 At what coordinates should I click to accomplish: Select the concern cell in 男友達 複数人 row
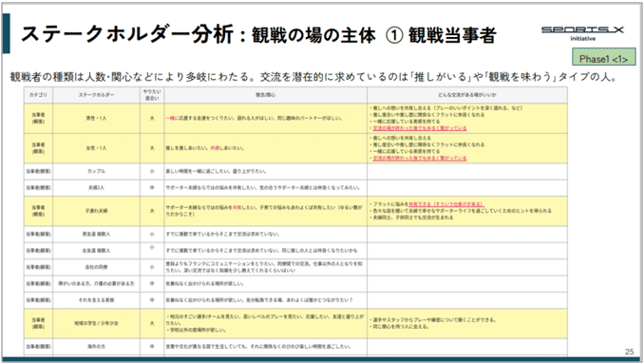tap(266, 234)
